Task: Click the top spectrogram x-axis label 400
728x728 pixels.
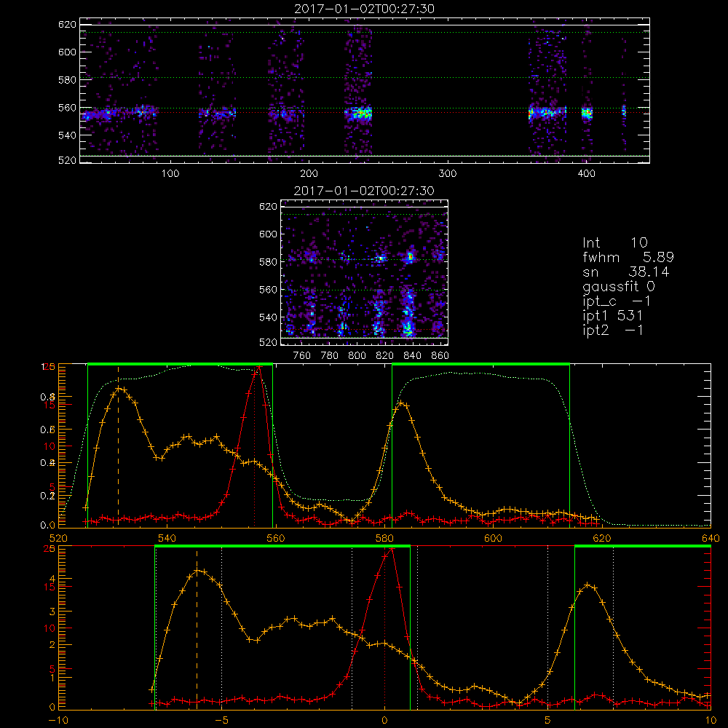Action: pyautogui.click(x=586, y=174)
